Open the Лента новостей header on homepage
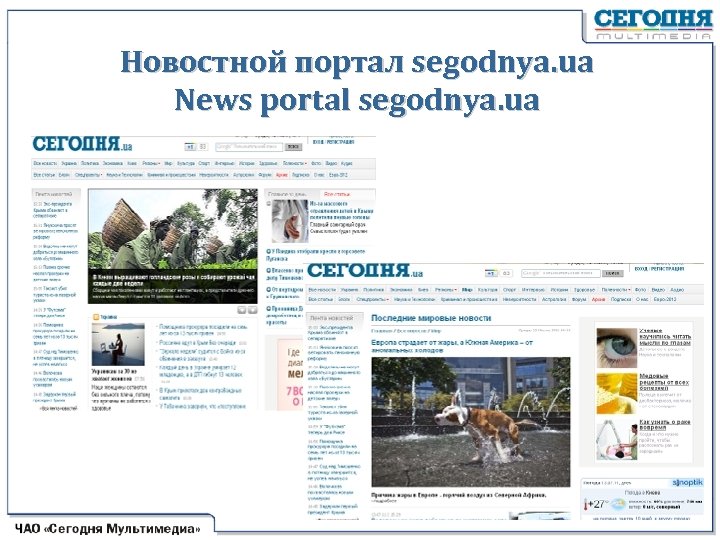Viewport: 720px width, 540px height. [x=54, y=194]
